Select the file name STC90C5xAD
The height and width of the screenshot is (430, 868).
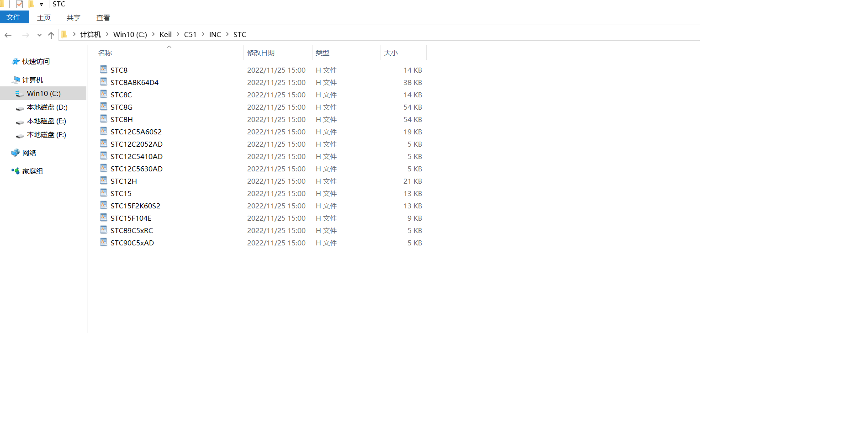click(x=132, y=243)
